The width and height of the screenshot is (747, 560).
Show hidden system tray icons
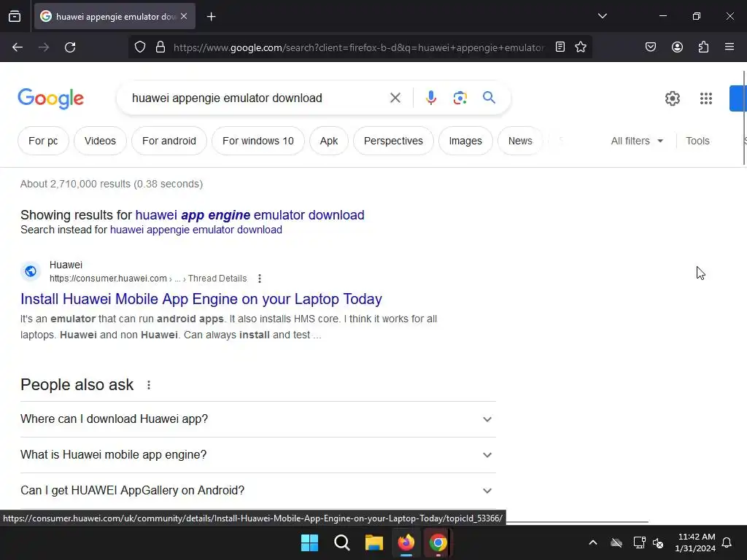593,542
